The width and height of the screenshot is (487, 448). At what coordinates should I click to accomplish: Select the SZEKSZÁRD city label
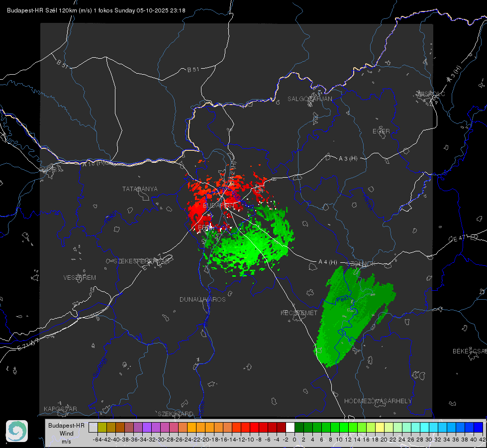pyautogui.click(x=176, y=414)
